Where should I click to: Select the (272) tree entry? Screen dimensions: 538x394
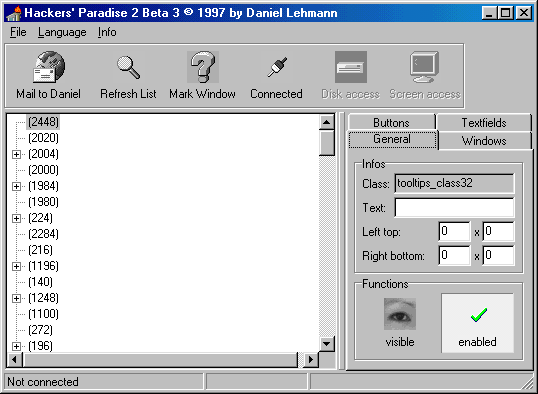[x=40, y=330]
